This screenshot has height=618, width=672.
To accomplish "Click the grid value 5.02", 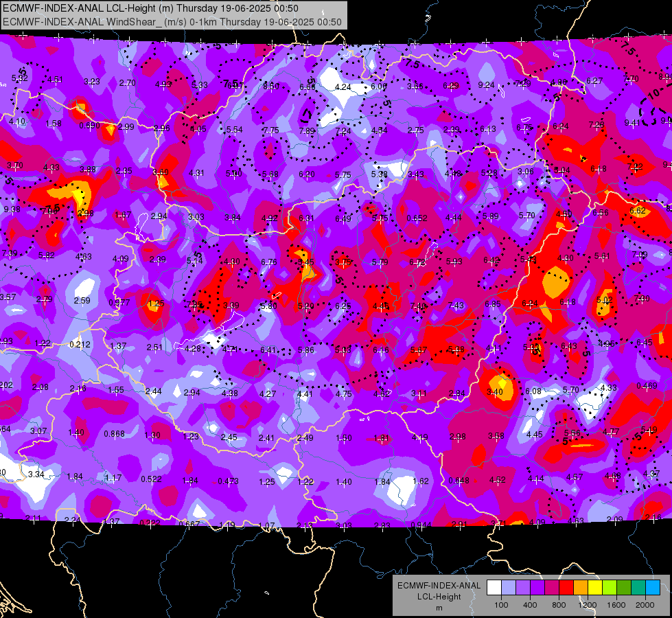I will click(604, 300).
